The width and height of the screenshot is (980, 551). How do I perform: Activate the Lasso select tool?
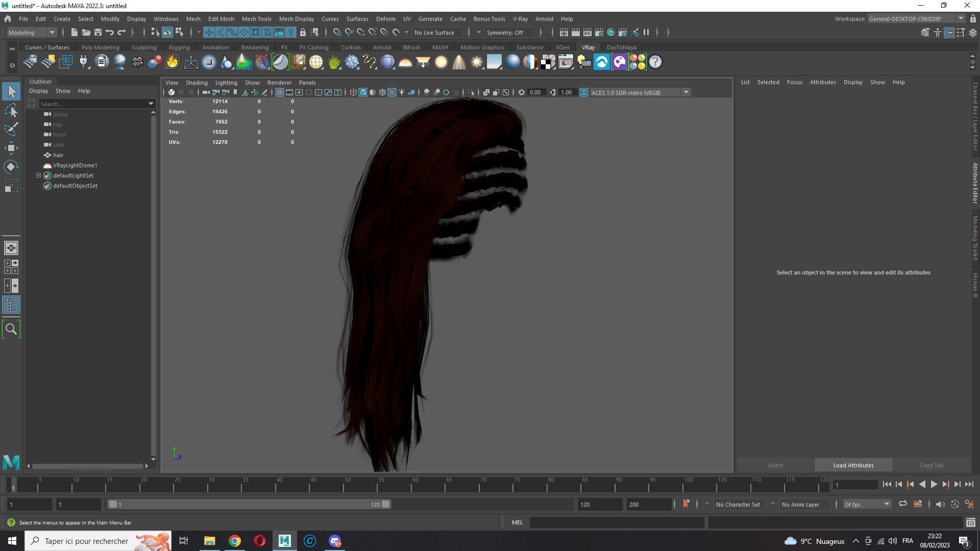11,111
